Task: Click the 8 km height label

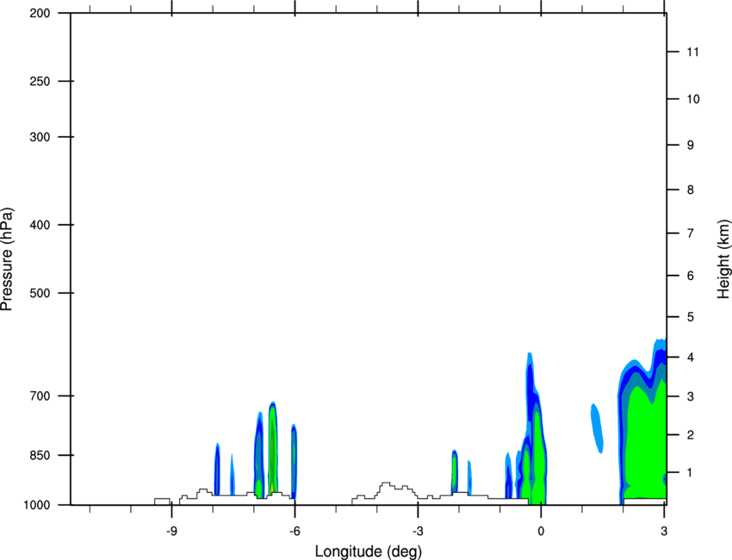Action: (x=691, y=190)
